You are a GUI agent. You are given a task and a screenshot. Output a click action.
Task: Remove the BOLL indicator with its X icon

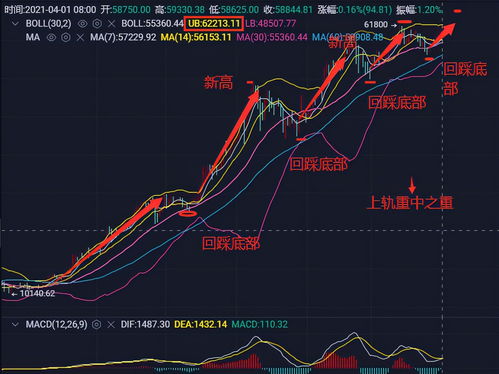tap(112, 24)
